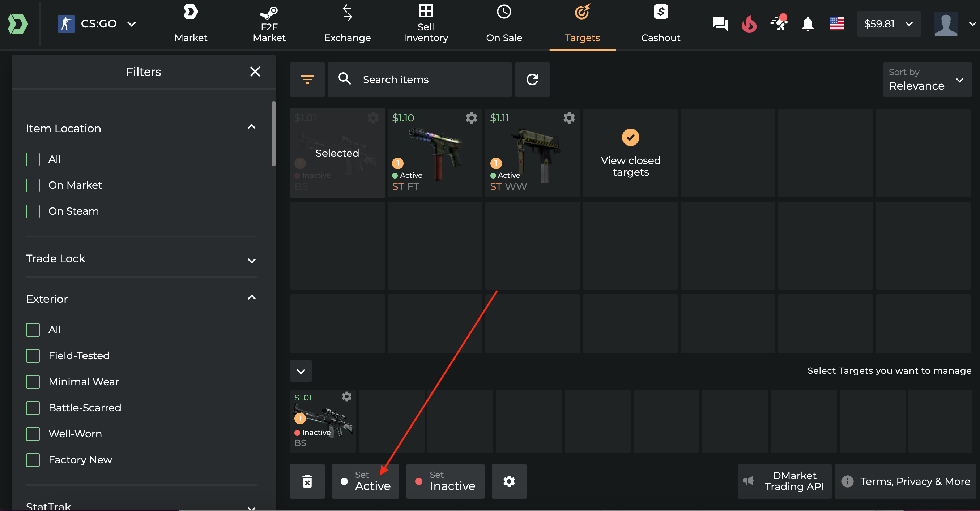Select the $1.10 ST FT target card
The height and width of the screenshot is (511, 980).
point(434,153)
